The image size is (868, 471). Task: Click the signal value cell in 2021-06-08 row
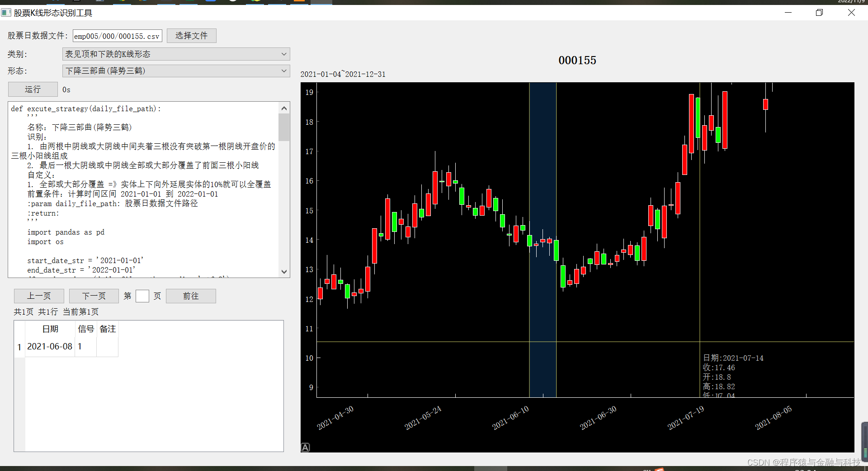[x=86, y=347]
